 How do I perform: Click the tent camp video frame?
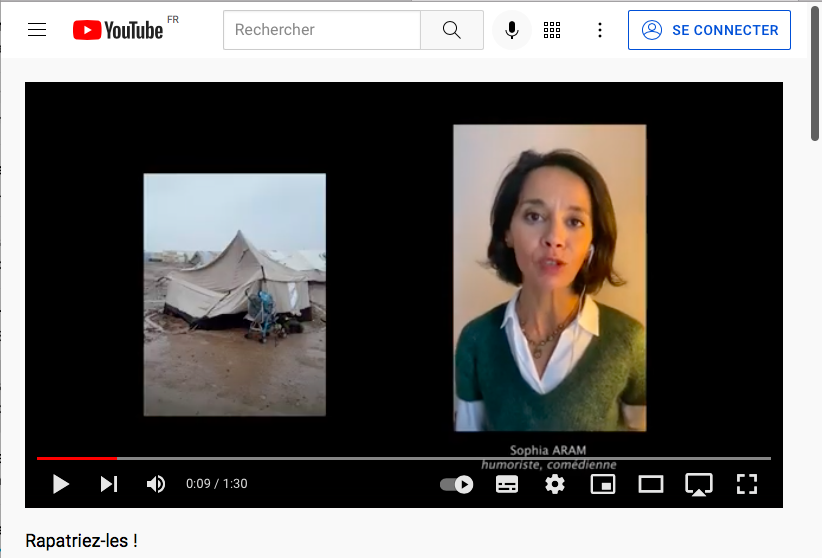[x=234, y=295]
